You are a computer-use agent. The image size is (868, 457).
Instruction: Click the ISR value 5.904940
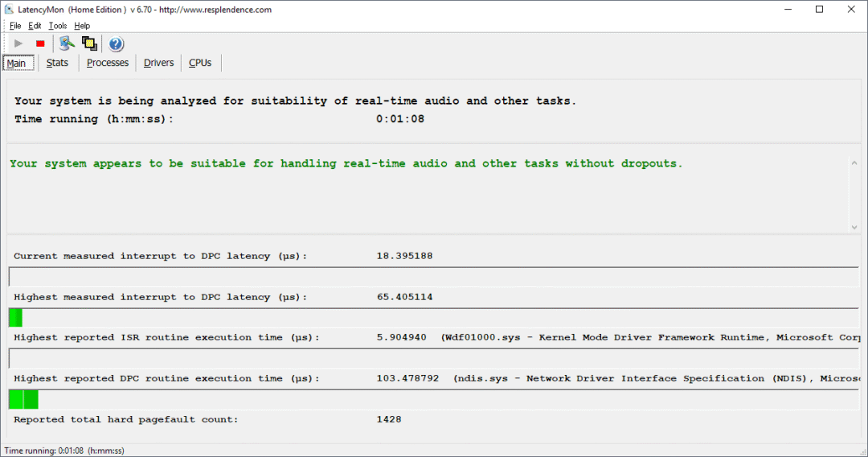tap(401, 337)
